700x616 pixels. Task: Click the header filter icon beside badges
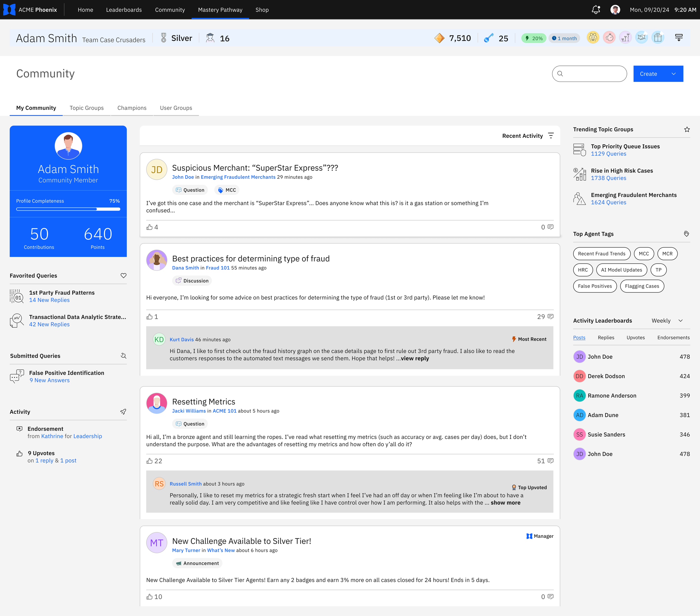point(678,38)
